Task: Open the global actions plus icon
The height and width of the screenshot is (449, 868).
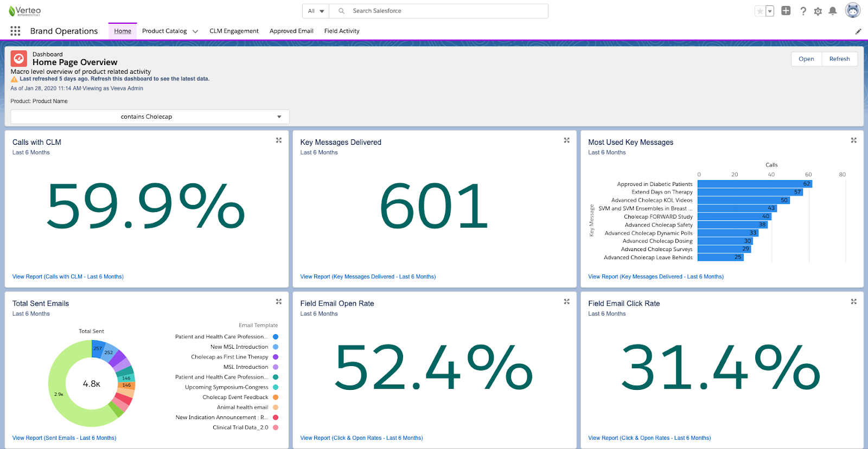Action: click(x=786, y=11)
